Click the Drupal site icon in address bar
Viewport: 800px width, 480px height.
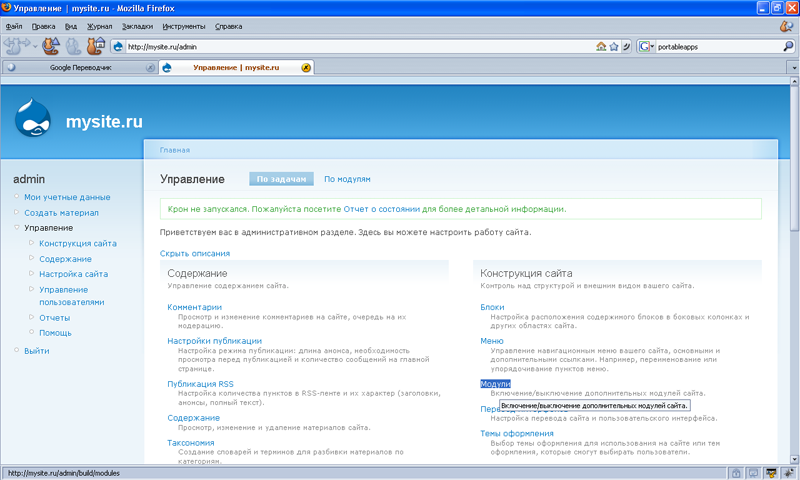[118, 46]
